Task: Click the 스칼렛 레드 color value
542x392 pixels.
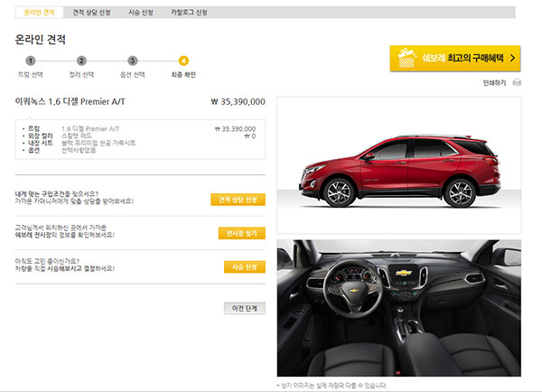Action: pos(77,135)
